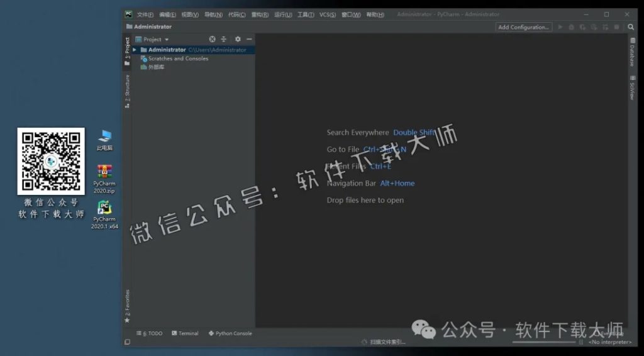This screenshot has height=356, width=644.
Task: Click the Alt+Home shortcut text
Action: [397, 184]
